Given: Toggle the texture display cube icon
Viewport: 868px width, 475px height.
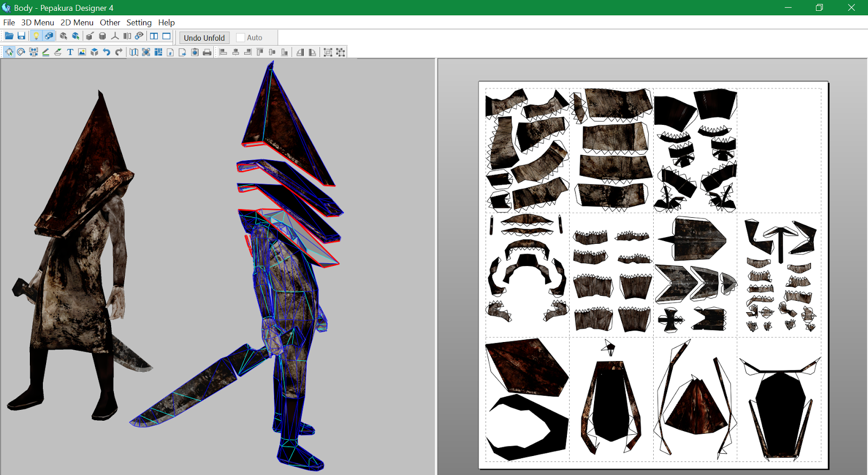Looking at the screenshot, I should coord(49,36).
